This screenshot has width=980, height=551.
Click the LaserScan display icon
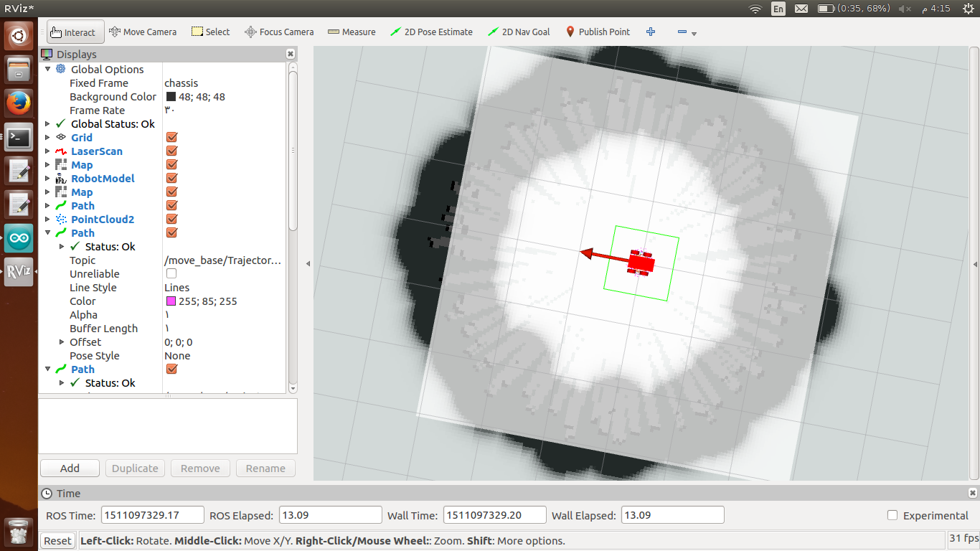61,151
